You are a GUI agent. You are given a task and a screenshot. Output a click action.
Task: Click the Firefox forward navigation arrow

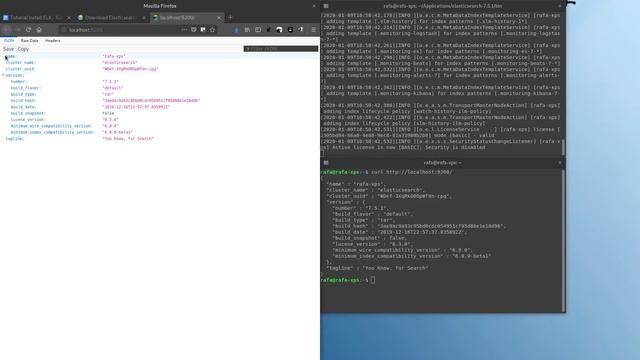tap(18, 30)
